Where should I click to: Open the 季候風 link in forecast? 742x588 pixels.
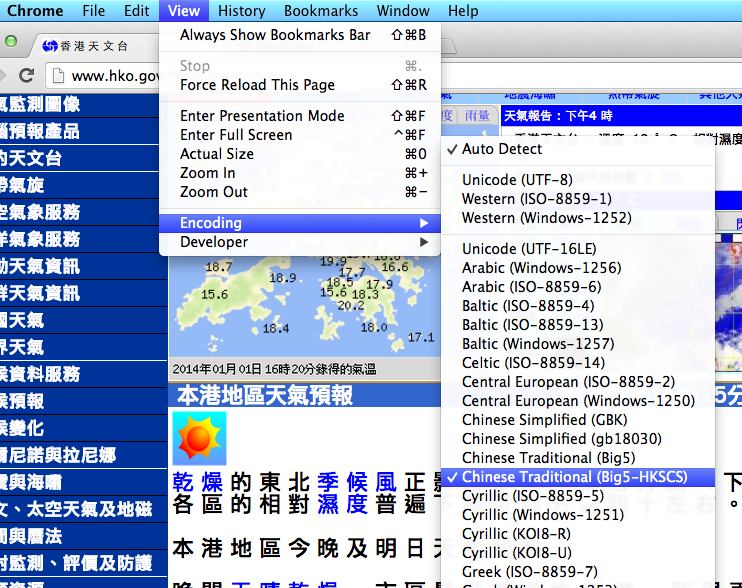click(357, 483)
